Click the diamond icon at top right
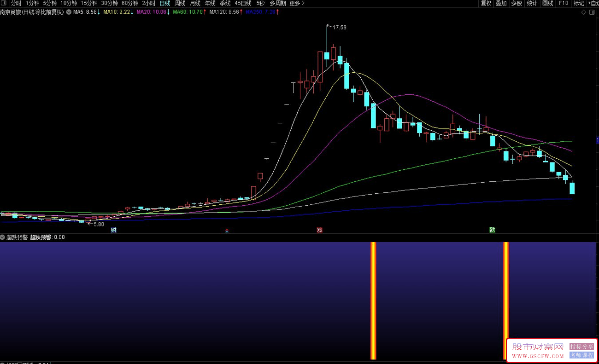 point(584,12)
